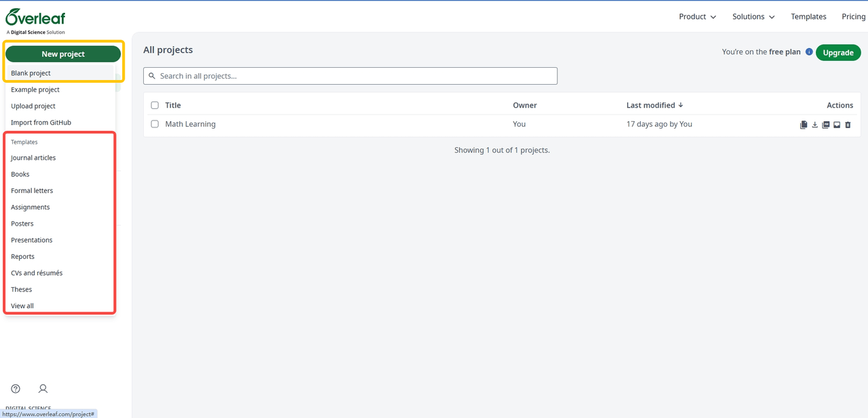Download Math Learning project source

tap(815, 125)
